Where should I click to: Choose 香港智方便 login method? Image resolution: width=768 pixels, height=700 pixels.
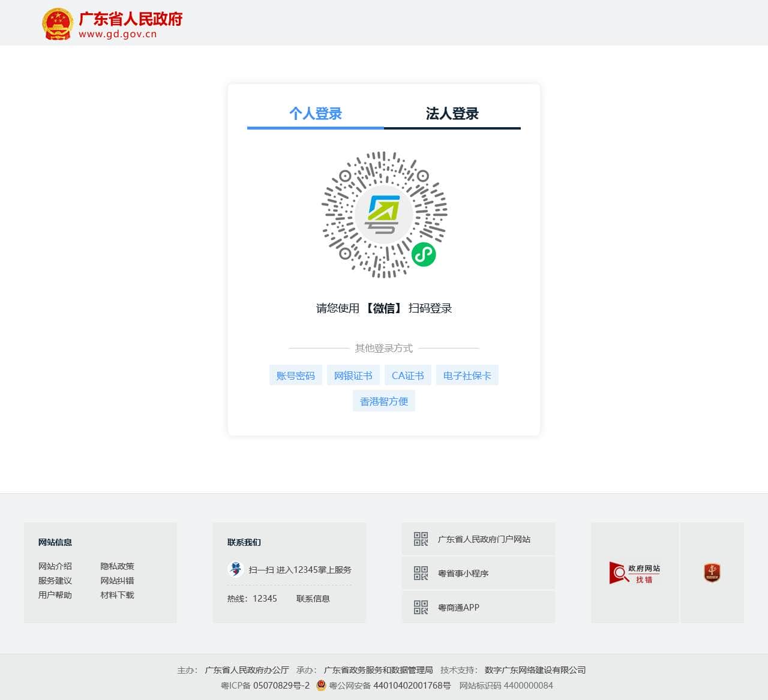click(x=384, y=401)
